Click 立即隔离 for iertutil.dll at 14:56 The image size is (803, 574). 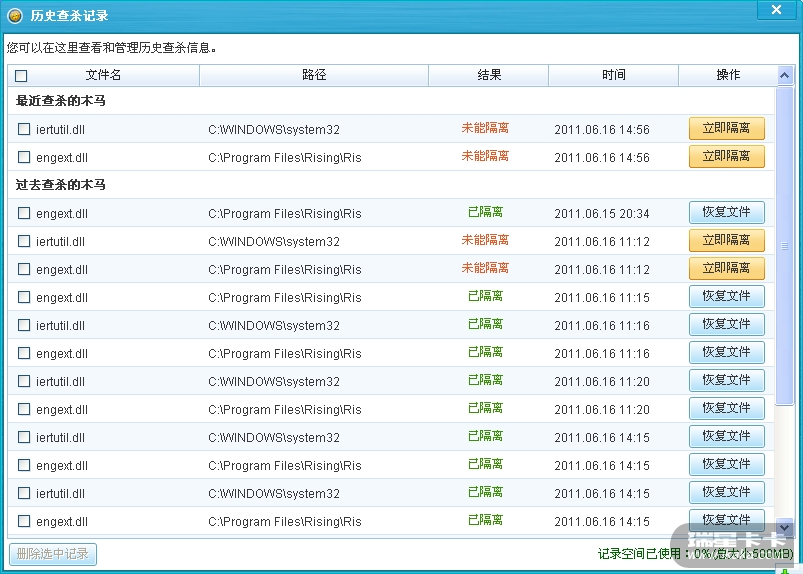click(727, 128)
